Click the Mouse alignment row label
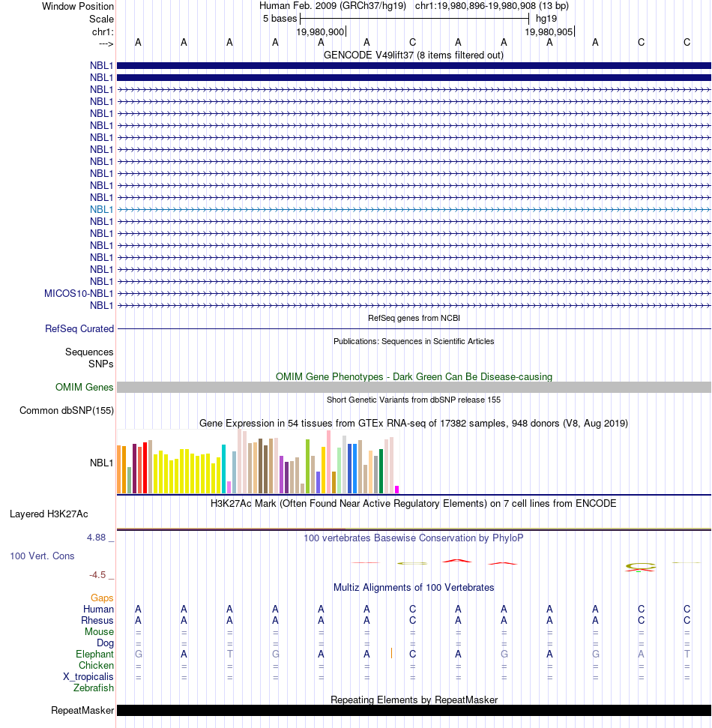 [x=99, y=631]
